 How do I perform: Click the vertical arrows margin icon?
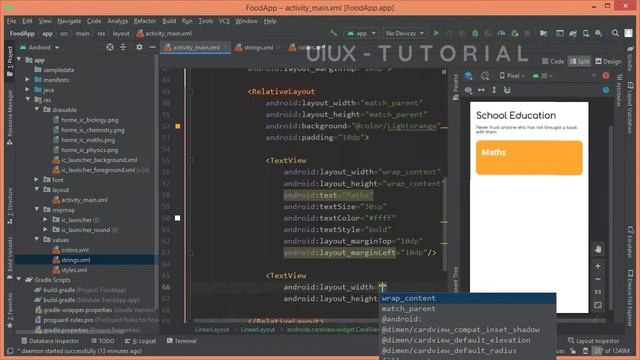[494, 90]
